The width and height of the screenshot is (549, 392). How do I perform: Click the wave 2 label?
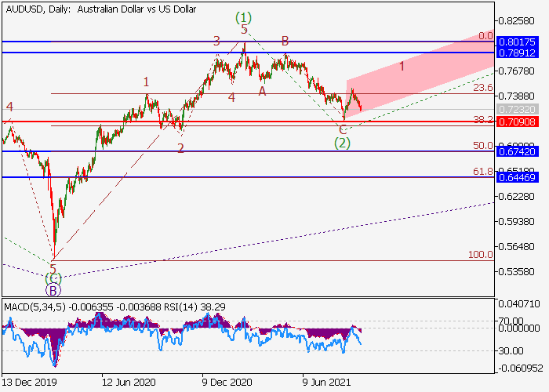click(180, 148)
